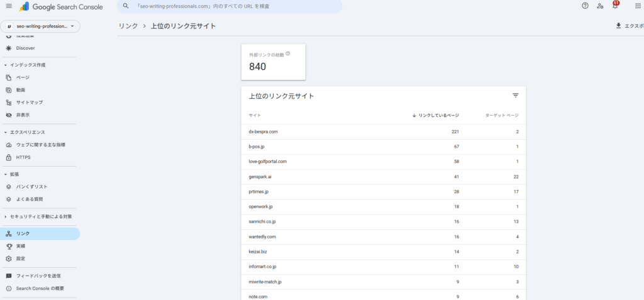
Task: Click the 非表示 crossed-eye icon
Action: tap(9, 115)
